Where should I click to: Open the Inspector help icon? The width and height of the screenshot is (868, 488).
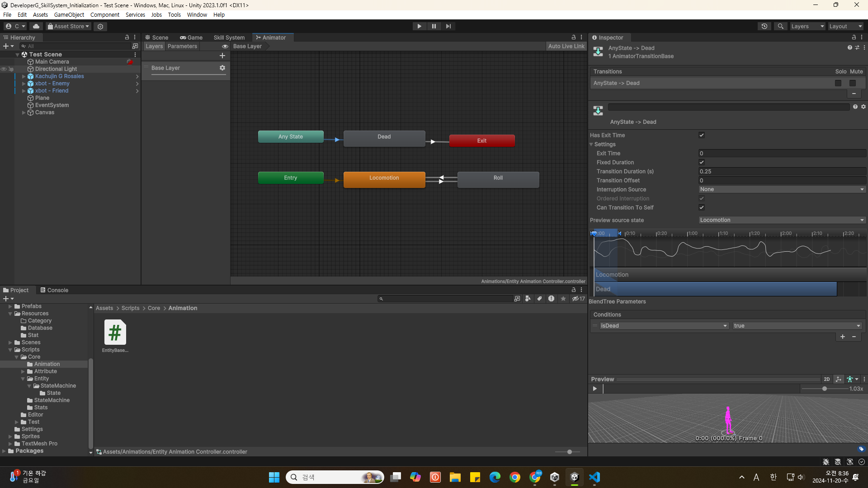point(849,47)
